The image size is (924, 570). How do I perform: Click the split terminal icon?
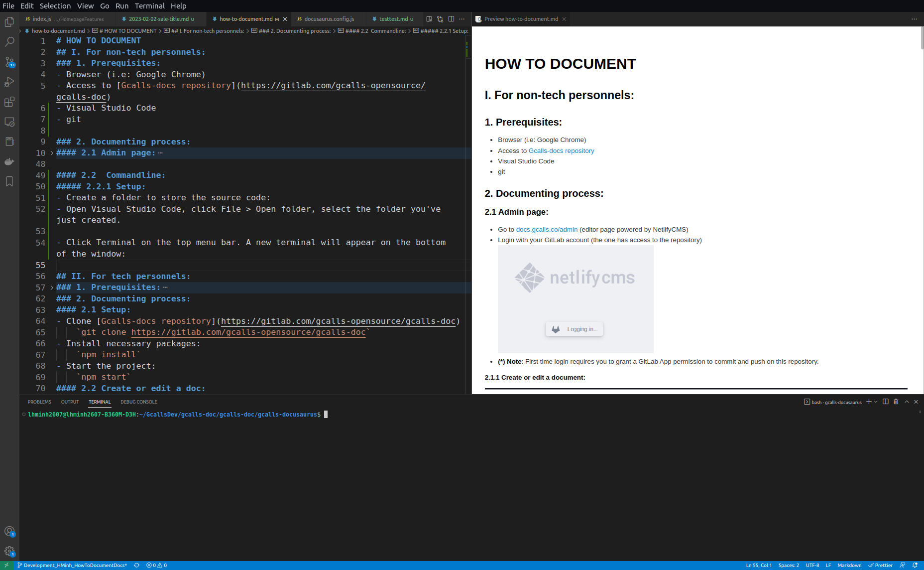[x=886, y=402]
